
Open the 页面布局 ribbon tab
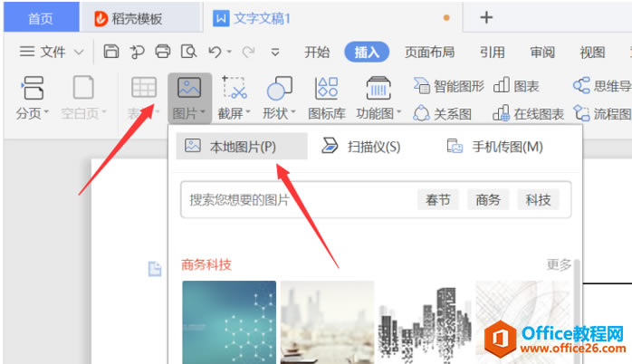pos(429,53)
